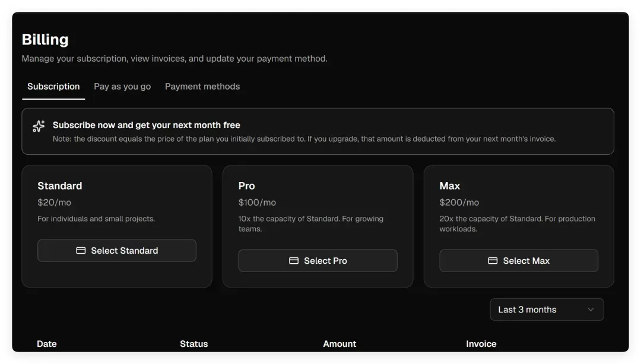Click the Select Max button
This screenshot has height=364, width=641.
[x=519, y=261]
